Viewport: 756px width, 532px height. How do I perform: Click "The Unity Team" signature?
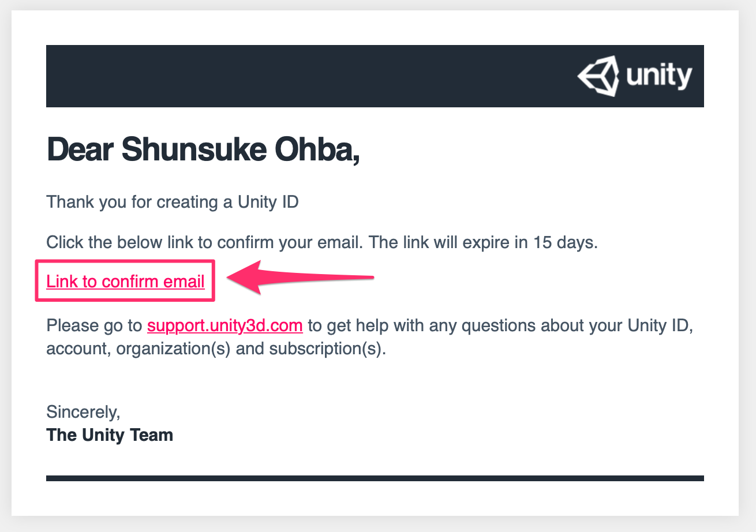[x=110, y=434]
